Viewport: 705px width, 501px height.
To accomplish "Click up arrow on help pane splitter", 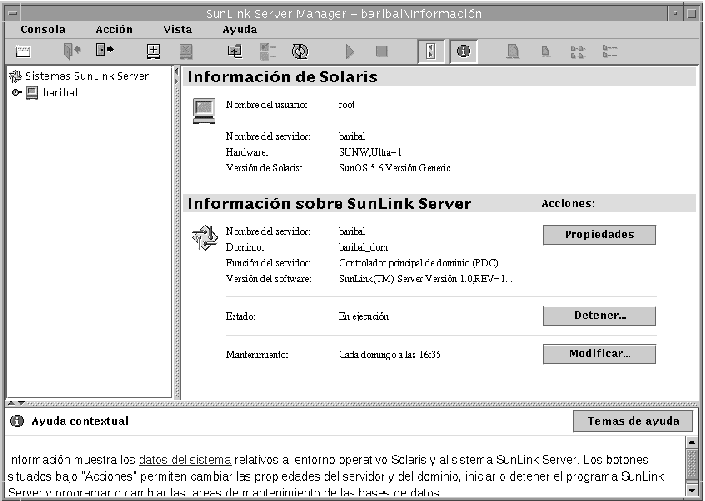I will click(12, 403).
